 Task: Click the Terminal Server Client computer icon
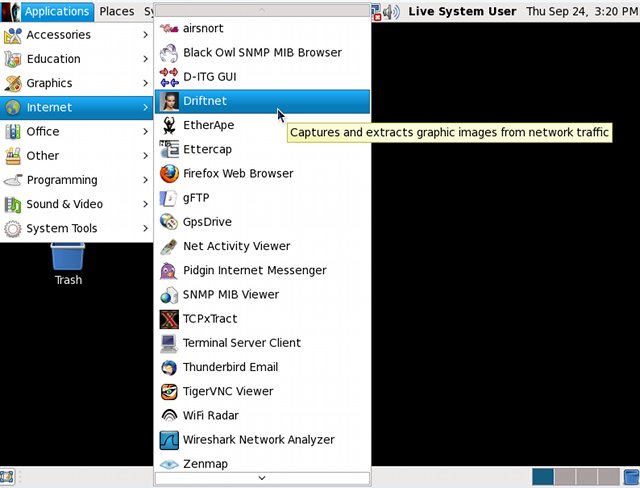(x=169, y=343)
